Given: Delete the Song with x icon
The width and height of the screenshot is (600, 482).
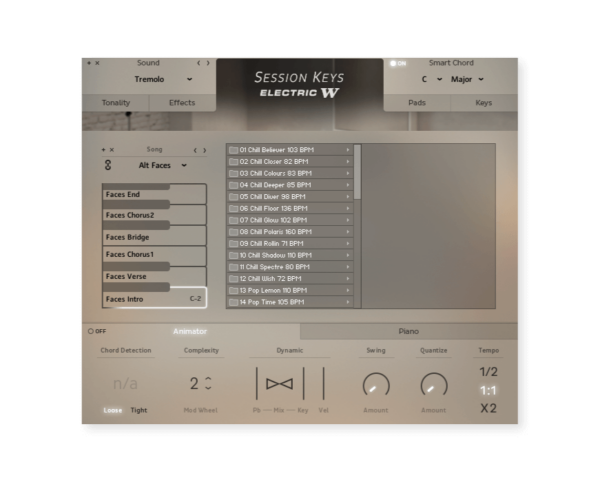Looking at the screenshot, I should [112, 150].
